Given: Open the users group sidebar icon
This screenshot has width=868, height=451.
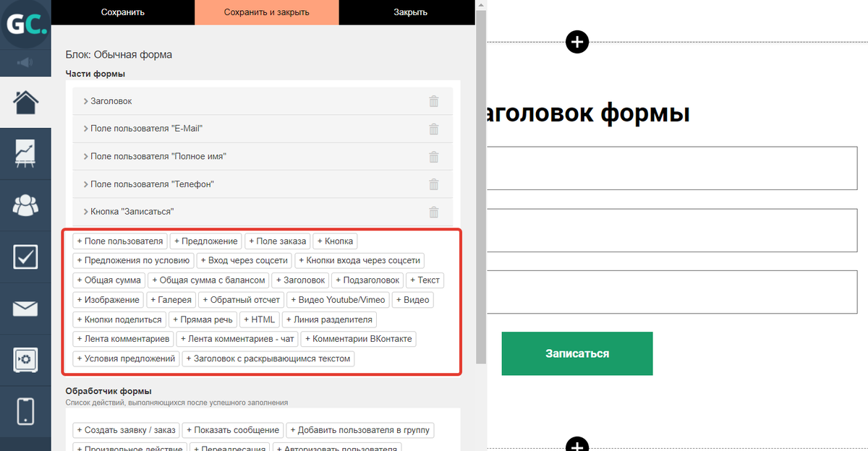Looking at the screenshot, I should tap(25, 205).
